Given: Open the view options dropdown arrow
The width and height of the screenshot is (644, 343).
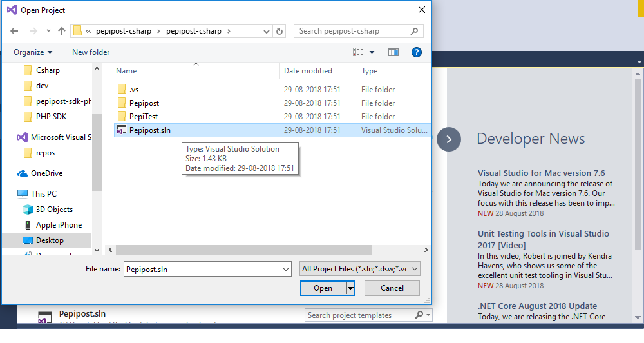Looking at the screenshot, I should point(372,52).
